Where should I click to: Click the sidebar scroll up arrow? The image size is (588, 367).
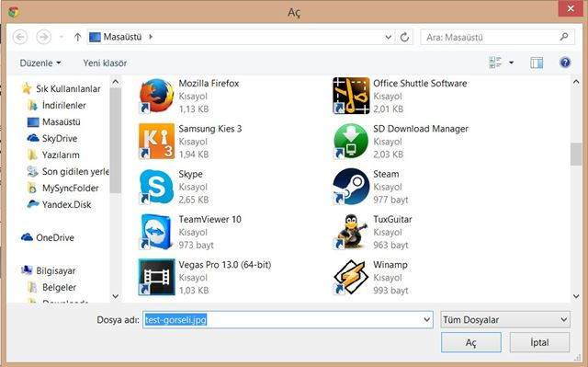[116, 82]
